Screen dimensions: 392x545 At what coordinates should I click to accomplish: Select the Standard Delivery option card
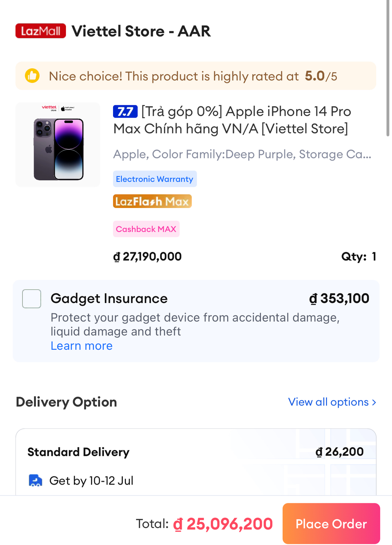coord(196,462)
